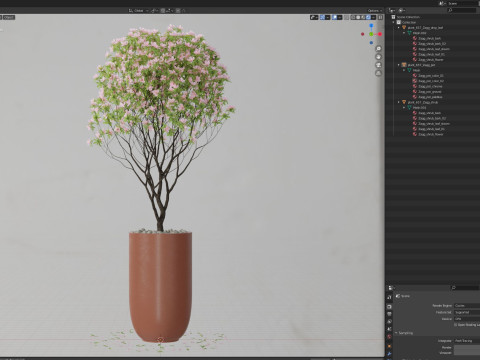This screenshot has height=360, width=480.
Task: Collapse the mesh data under Zagg_pot object
Action: pos(404,70)
